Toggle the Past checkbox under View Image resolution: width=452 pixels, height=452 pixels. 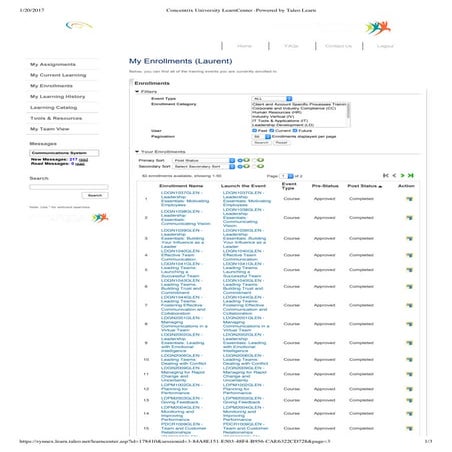254,131
